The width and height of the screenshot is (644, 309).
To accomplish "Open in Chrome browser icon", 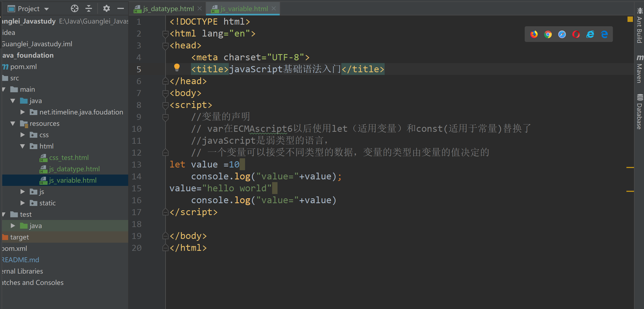I will (x=548, y=34).
